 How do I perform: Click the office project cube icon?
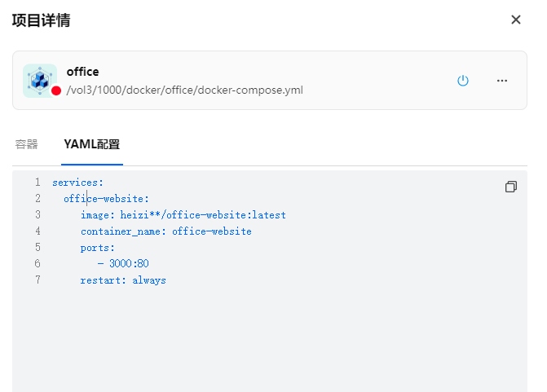tap(39, 80)
